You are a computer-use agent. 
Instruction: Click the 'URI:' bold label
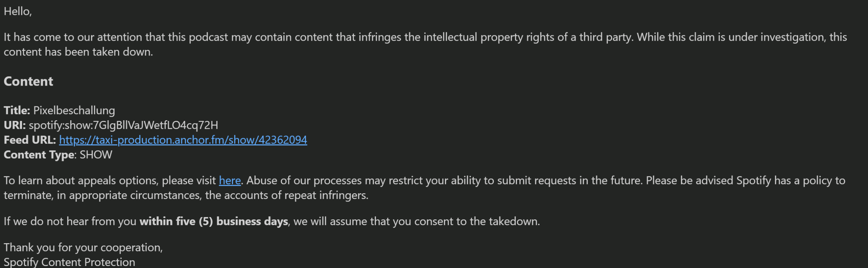coord(15,125)
